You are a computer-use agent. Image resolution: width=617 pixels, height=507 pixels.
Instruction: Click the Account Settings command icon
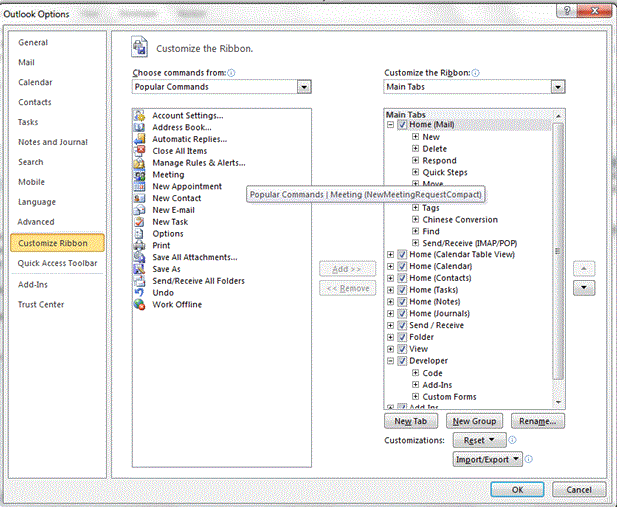click(139, 116)
